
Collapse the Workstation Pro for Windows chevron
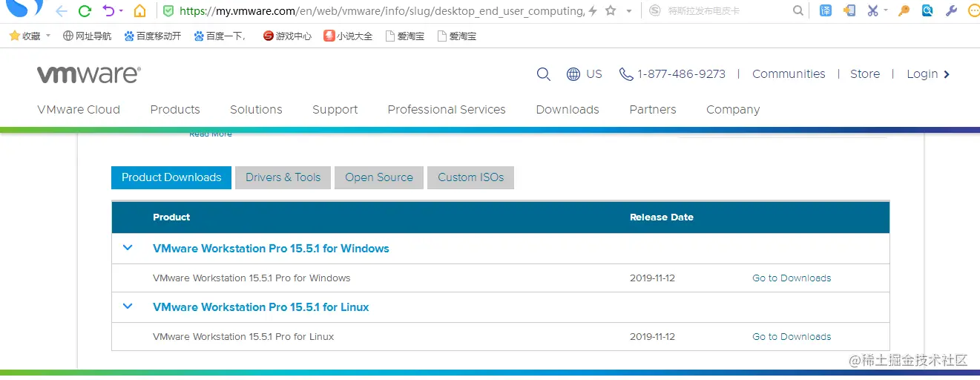(128, 248)
